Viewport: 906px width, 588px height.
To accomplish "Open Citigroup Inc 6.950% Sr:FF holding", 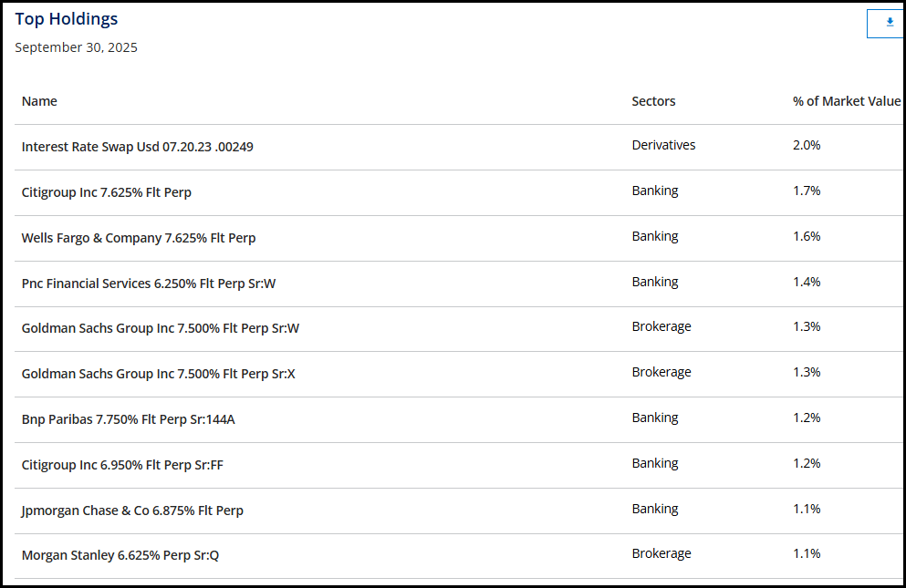I will (122, 465).
